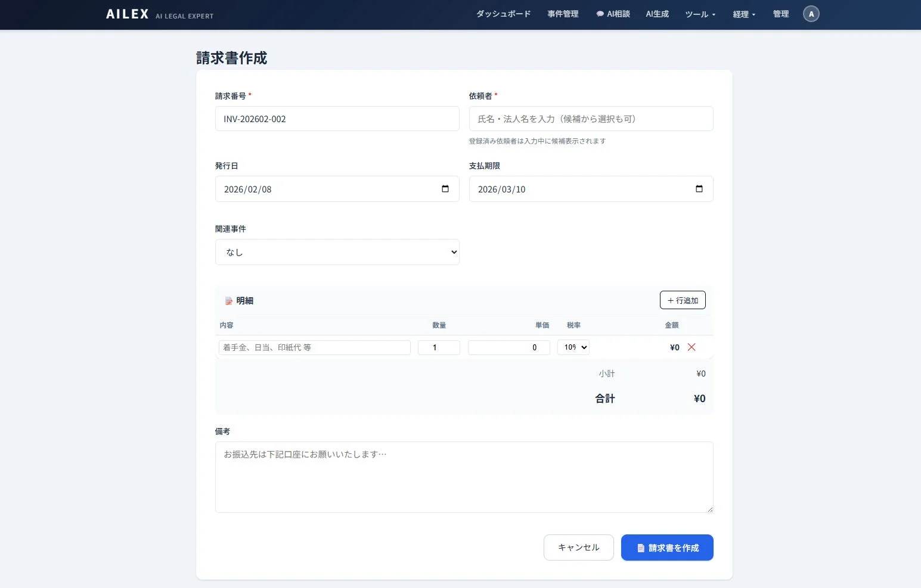The height and width of the screenshot is (588, 921).
Task: Delete the line item using the red X icon
Action: tap(691, 347)
